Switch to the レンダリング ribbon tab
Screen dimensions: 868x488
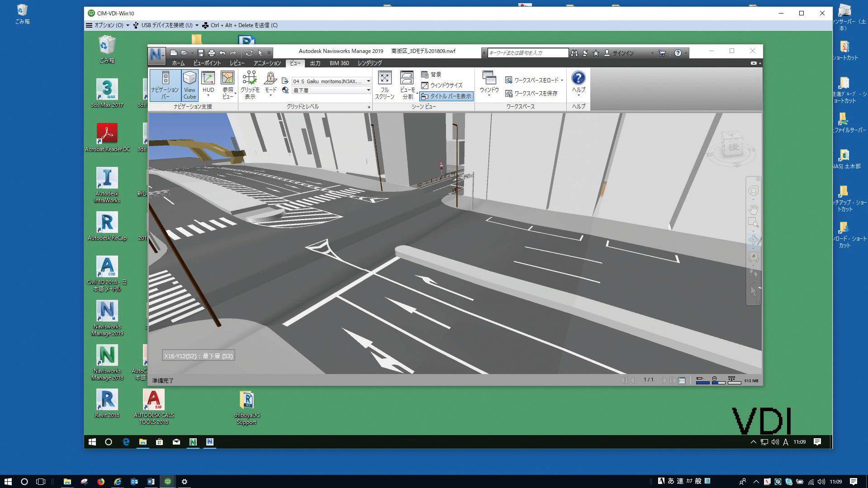[370, 63]
